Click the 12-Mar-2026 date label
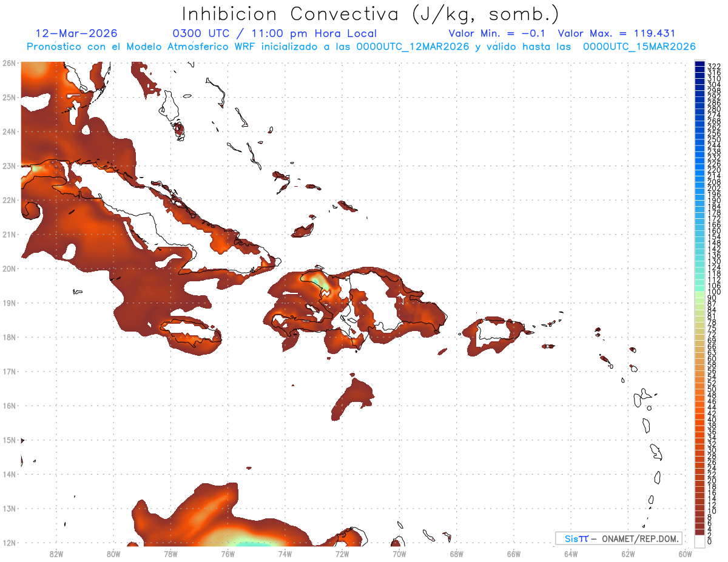 tap(76, 33)
